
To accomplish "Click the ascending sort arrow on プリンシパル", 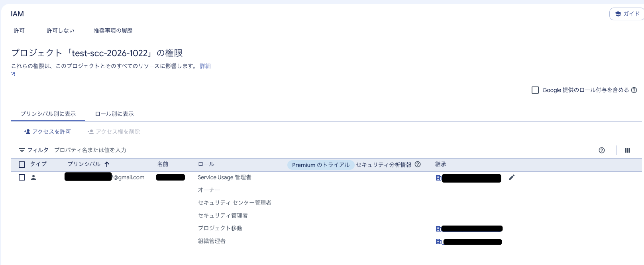I will (x=107, y=164).
